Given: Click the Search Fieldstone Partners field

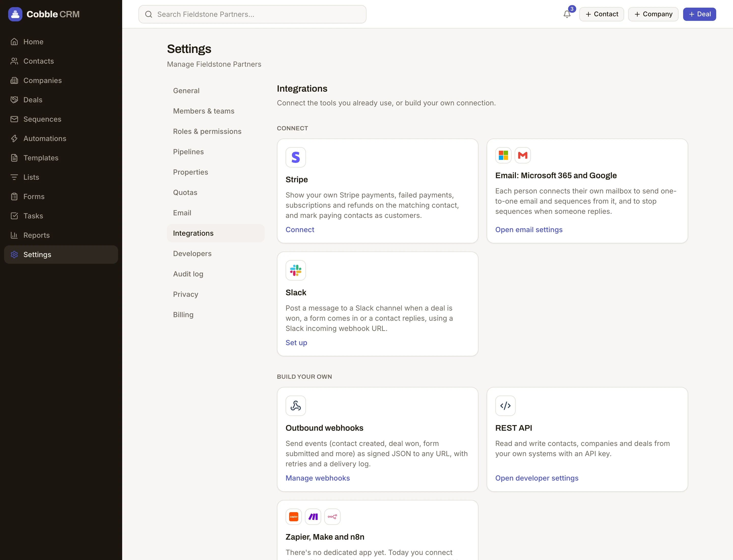Looking at the screenshot, I should [252, 14].
